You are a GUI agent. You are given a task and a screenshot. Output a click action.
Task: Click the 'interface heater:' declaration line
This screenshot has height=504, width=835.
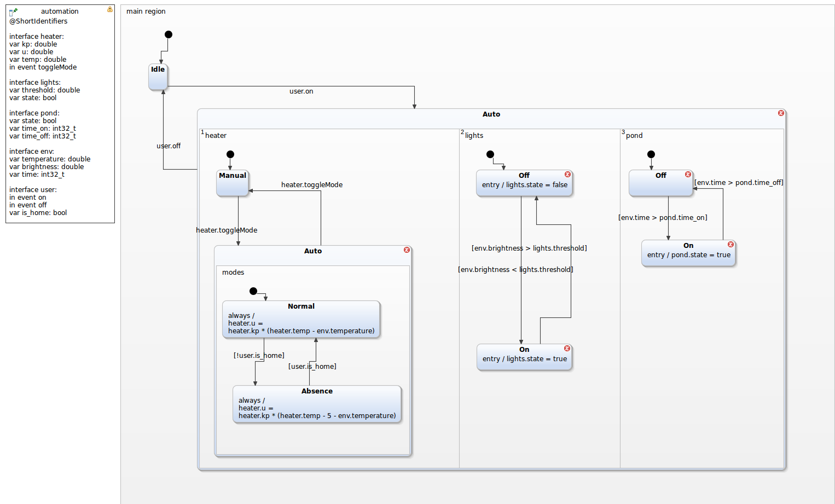point(37,37)
